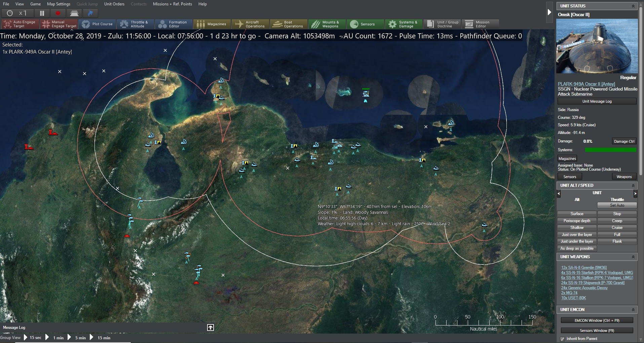Screen dimensions: 644x343
Task: Toggle the red recording button
Action: pyautogui.click(x=58, y=13)
